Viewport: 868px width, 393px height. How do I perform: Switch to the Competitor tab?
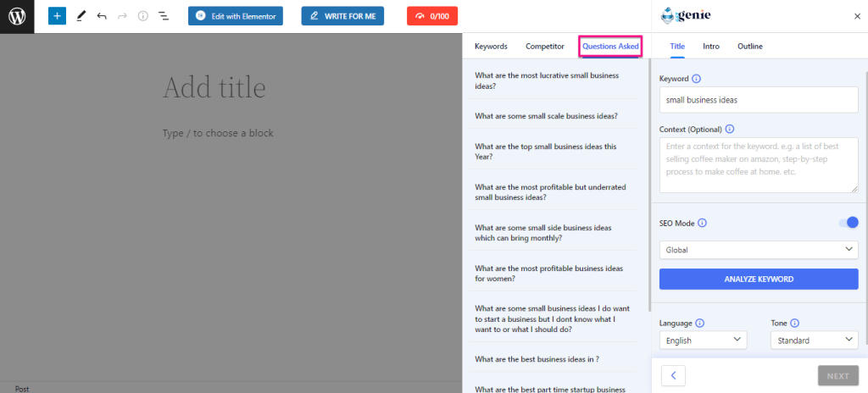[x=545, y=47]
